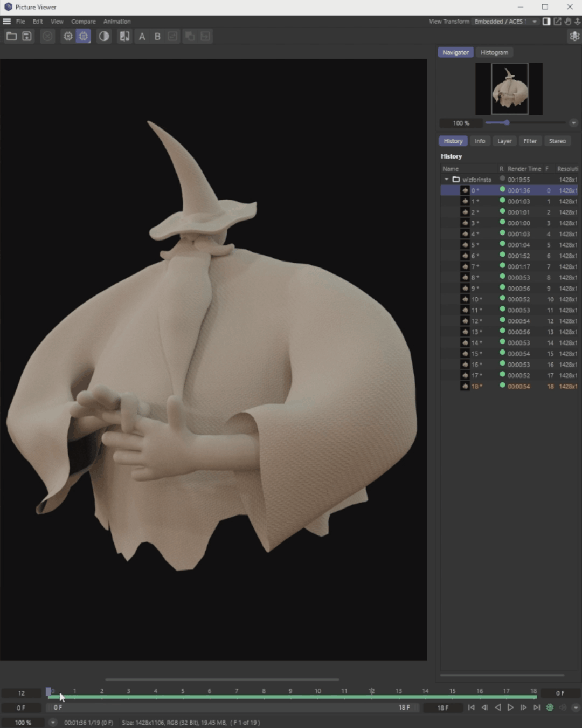Image resolution: width=582 pixels, height=728 pixels.
Task: Open an image file in Picture Viewer
Action: point(12,36)
